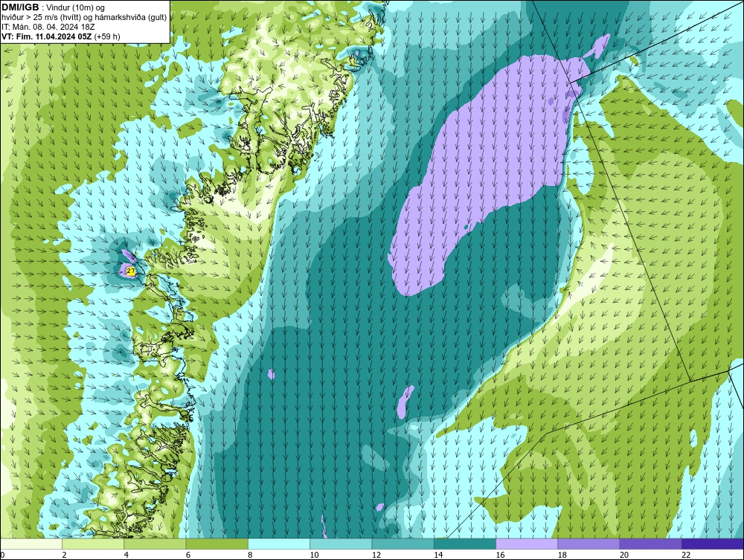Click the legend scale label '10'
Screen dimensions: 744x560
pyautogui.click(x=314, y=556)
